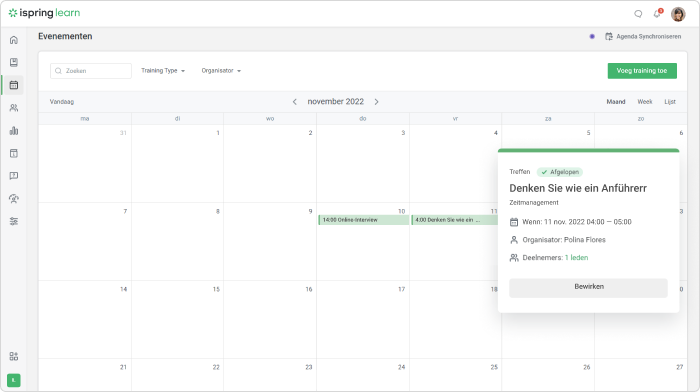This screenshot has width=700, height=392.
Task: Open the 4:00 Denken Sie wie ein event
Action: click(x=454, y=220)
